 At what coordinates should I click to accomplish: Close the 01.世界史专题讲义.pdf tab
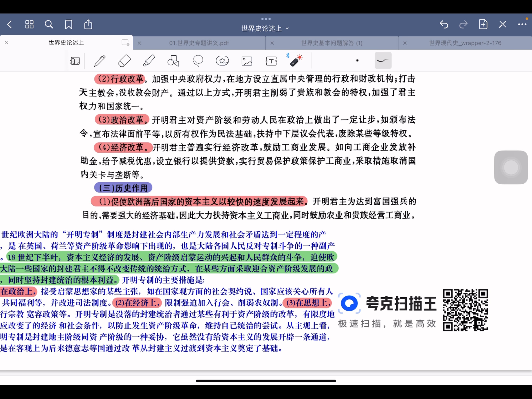click(x=139, y=43)
